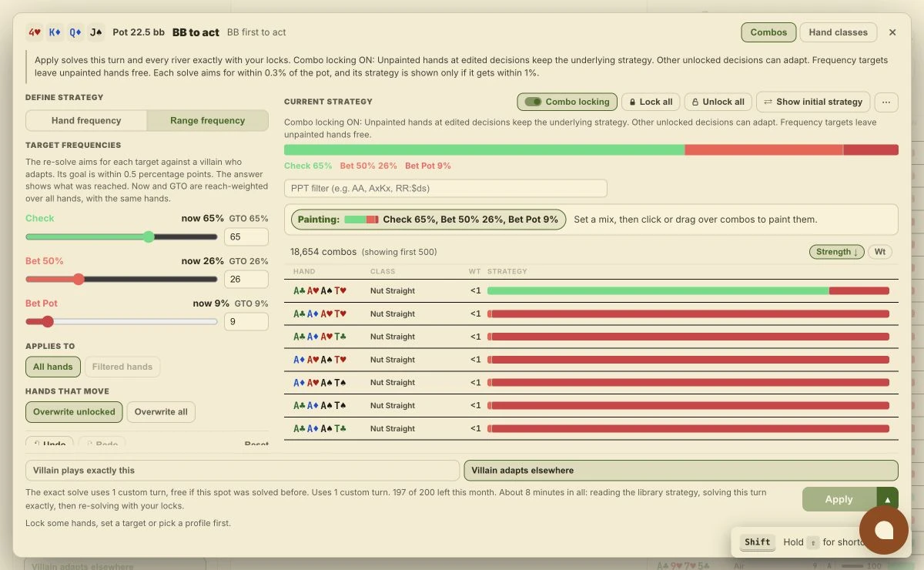Click the 4 of hearts board card
The width and height of the screenshot is (924, 570).
click(34, 32)
